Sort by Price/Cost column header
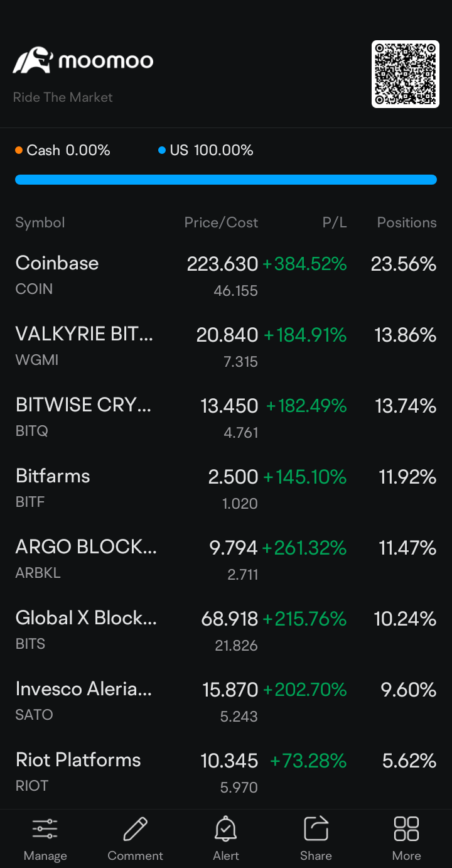452x868 pixels. (x=221, y=222)
